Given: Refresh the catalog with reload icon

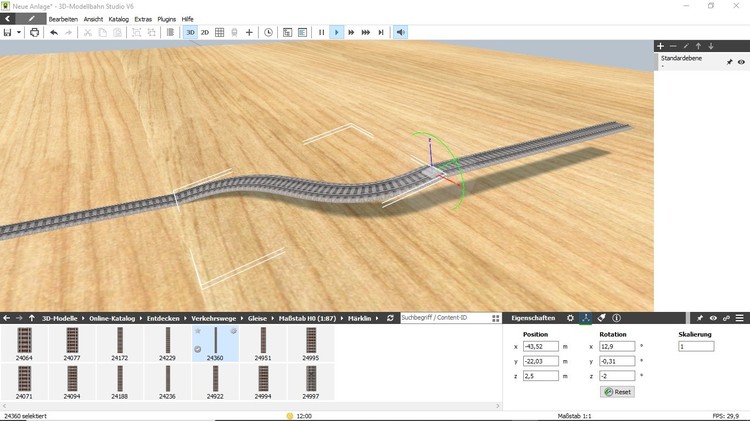Looking at the screenshot, I should [x=390, y=318].
